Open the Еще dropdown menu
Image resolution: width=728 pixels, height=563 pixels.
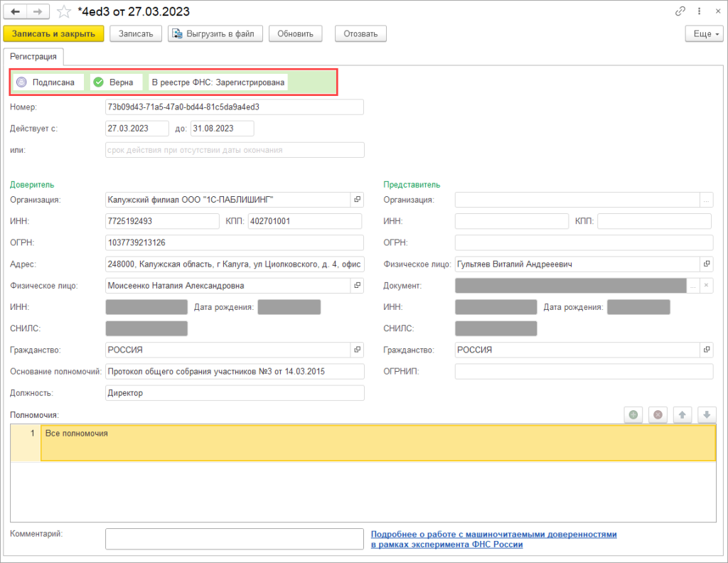pos(704,33)
